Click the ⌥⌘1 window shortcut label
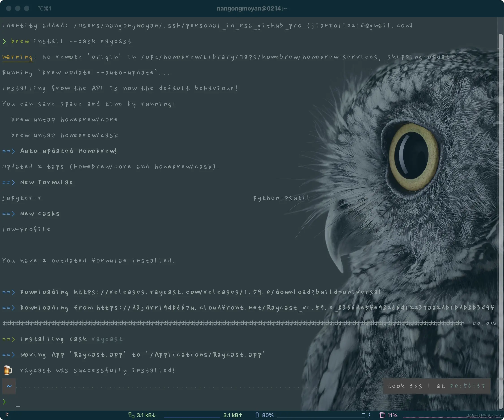The image size is (504, 420). click(45, 8)
